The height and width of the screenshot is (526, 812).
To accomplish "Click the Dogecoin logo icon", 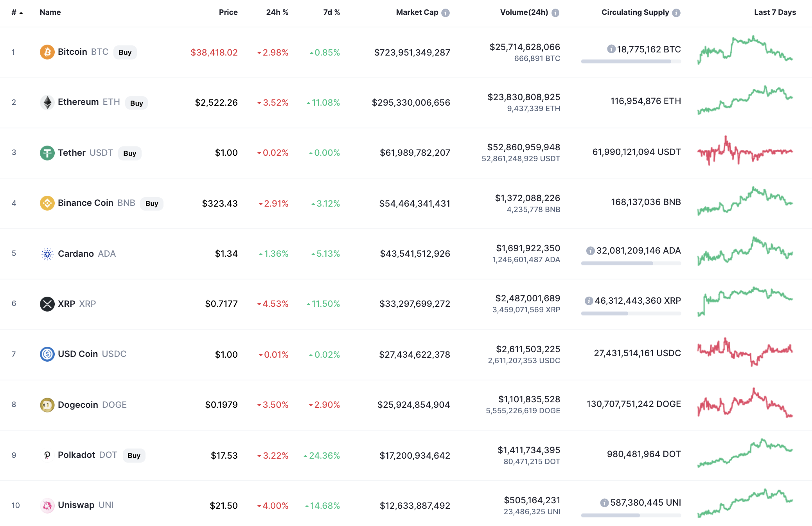I will click(47, 405).
